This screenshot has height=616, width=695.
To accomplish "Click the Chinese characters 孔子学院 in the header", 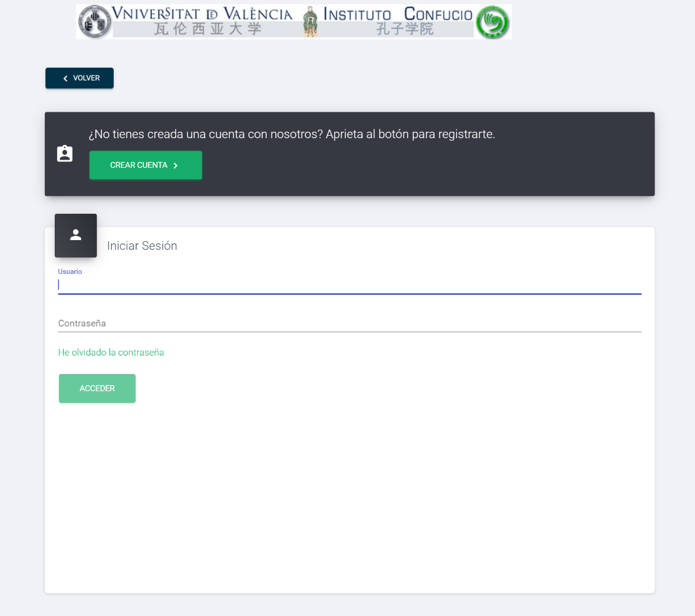I will [405, 29].
